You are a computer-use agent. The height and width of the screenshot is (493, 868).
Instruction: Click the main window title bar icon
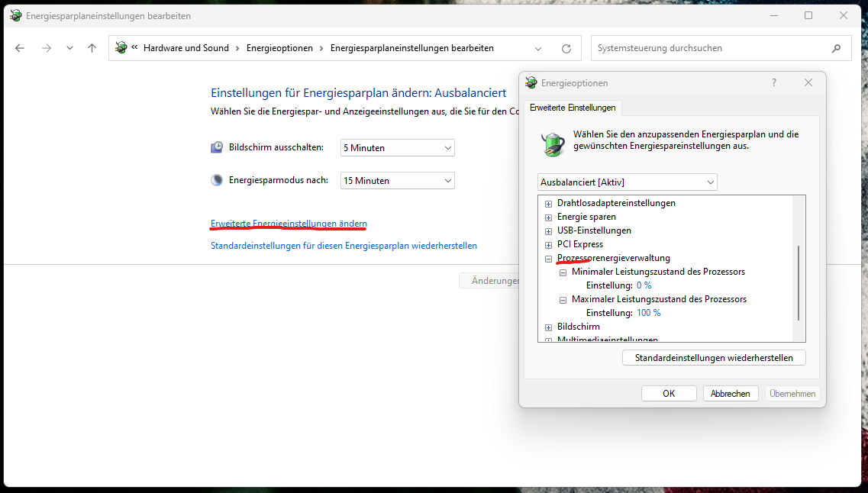pyautogui.click(x=15, y=15)
